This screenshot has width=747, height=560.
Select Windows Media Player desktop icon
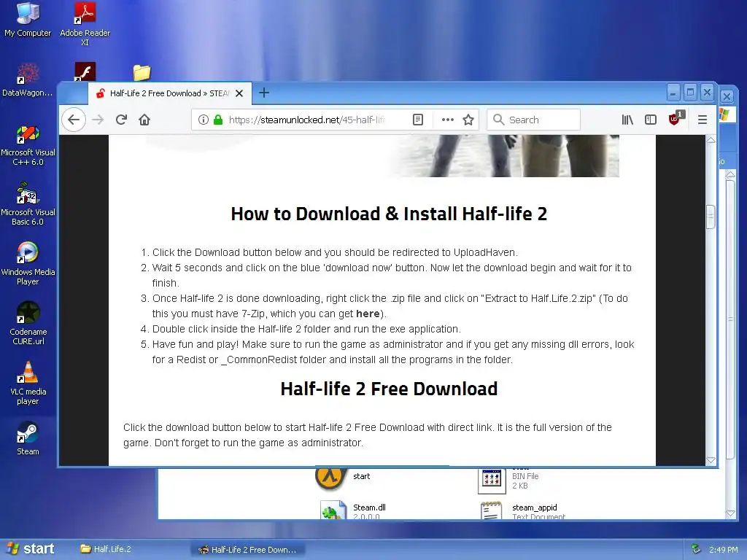point(28,263)
